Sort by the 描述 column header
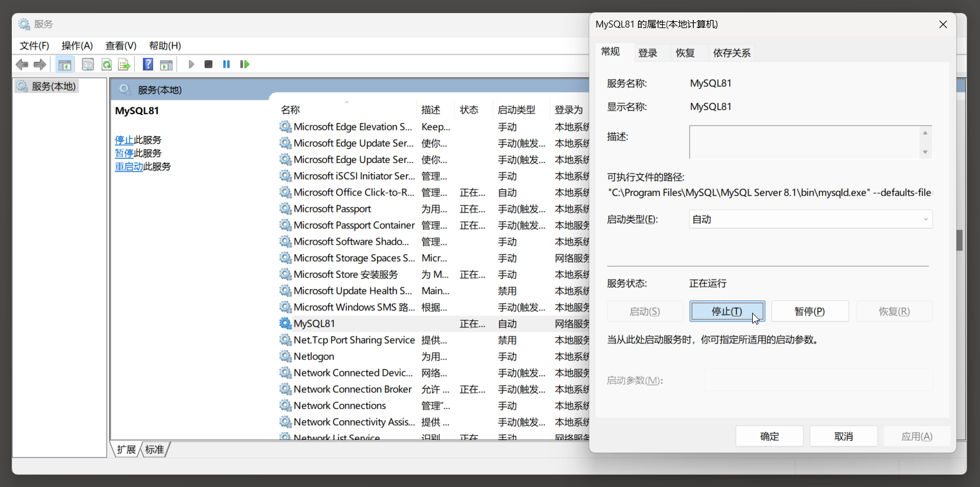The image size is (980, 487). [x=435, y=109]
